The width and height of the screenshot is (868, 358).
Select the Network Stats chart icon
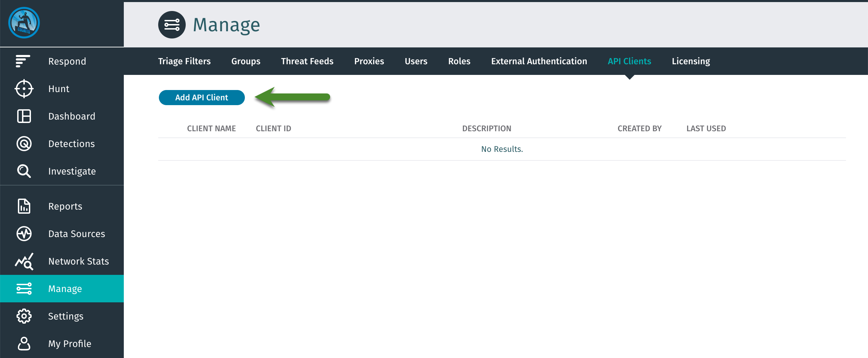point(24,261)
